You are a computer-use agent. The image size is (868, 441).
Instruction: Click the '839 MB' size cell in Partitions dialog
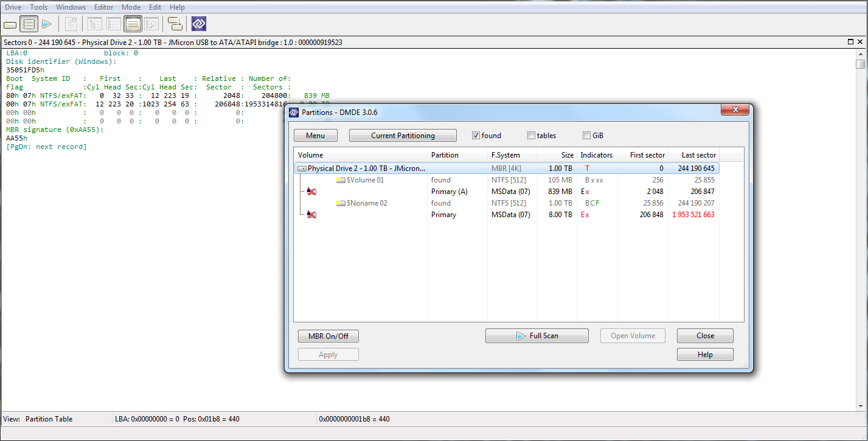(560, 192)
